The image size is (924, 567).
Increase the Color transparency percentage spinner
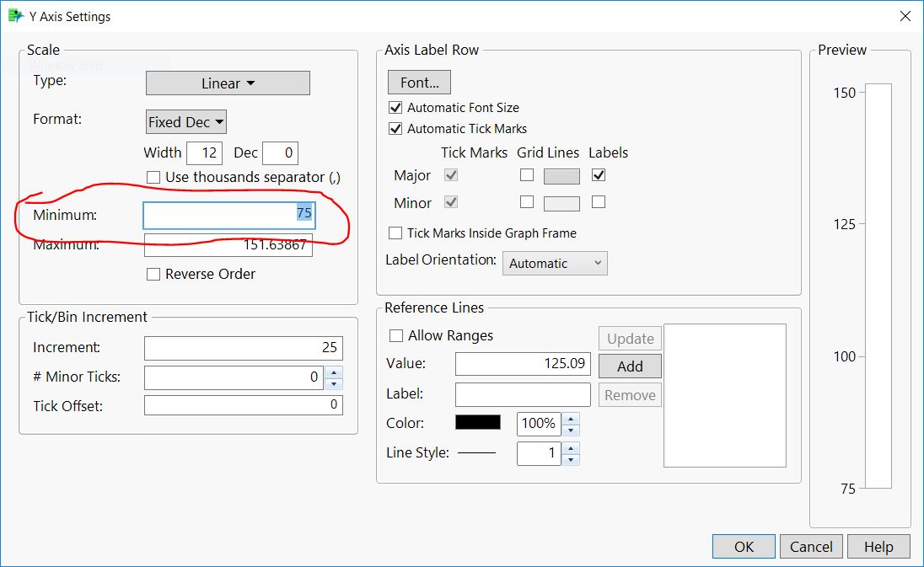pos(571,418)
